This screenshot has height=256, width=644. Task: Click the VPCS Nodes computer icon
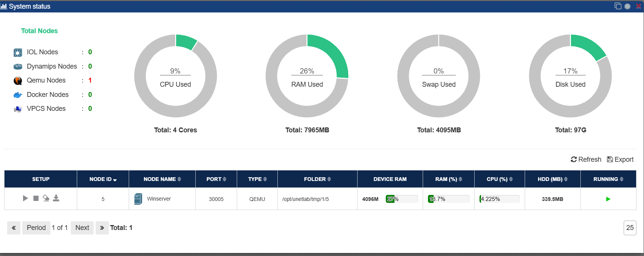18,109
